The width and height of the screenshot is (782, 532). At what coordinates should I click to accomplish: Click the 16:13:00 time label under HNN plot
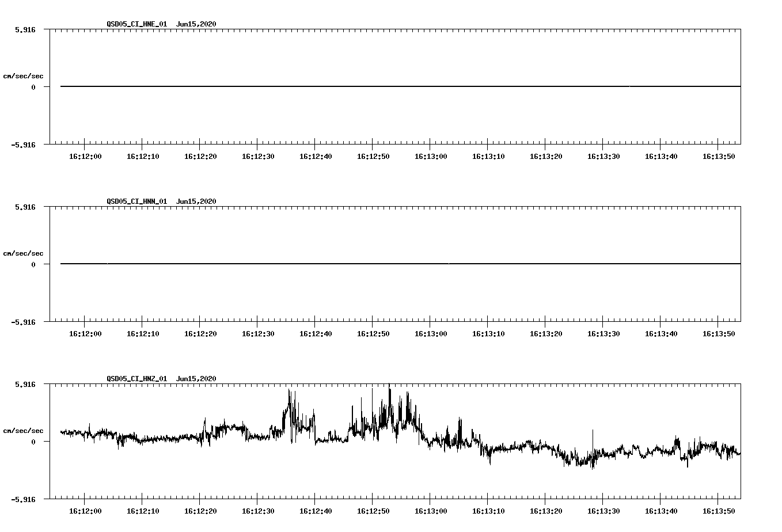point(431,334)
